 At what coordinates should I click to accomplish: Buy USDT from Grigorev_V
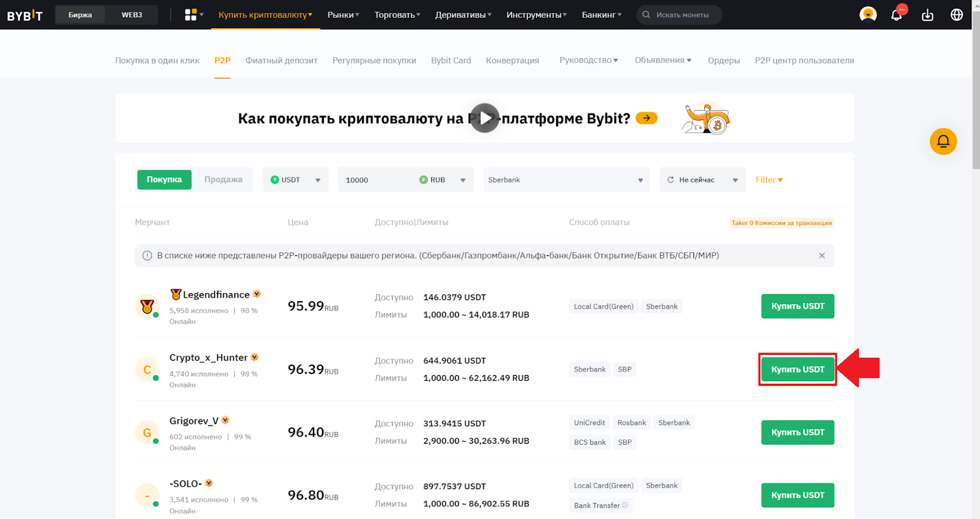(797, 433)
